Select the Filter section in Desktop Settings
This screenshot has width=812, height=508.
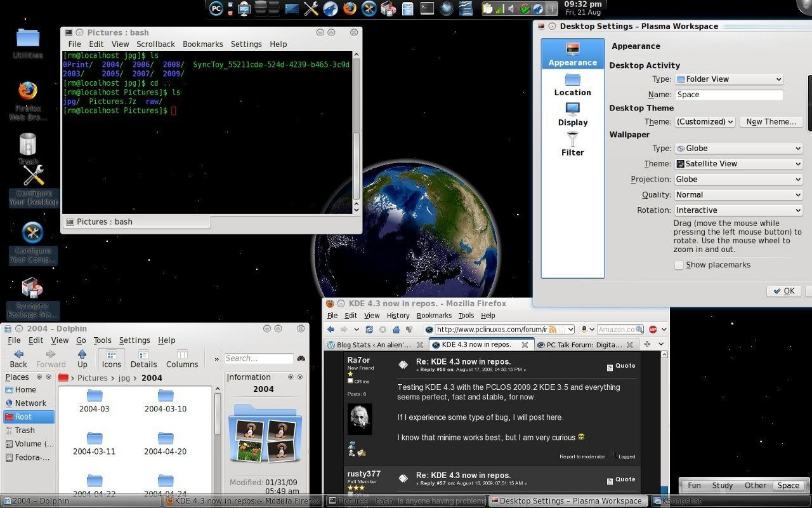(573, 144)
